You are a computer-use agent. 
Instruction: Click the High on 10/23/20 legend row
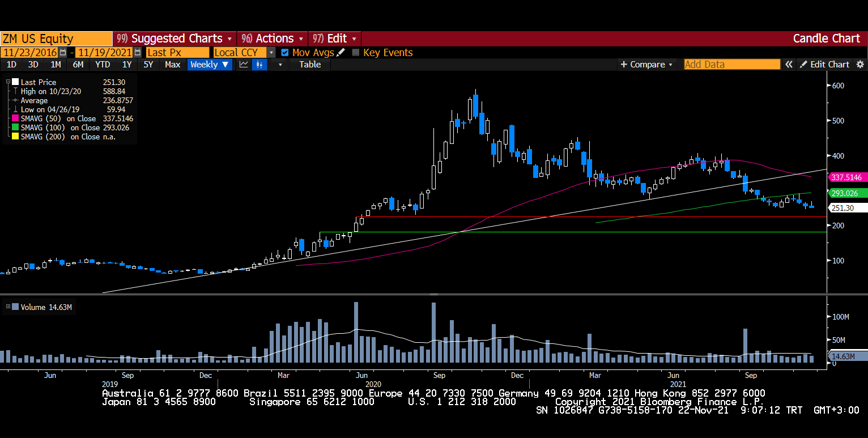tap(73, 91)
